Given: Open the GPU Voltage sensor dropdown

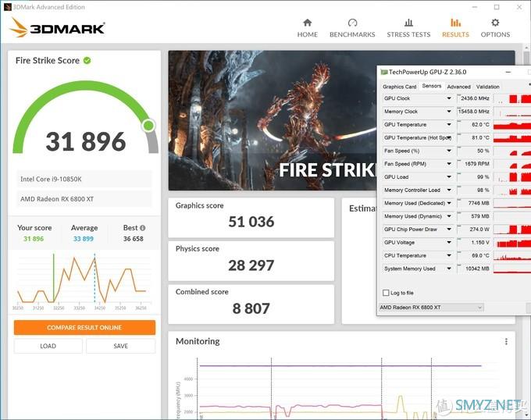Looking at the screenshot, I should 449,242.
